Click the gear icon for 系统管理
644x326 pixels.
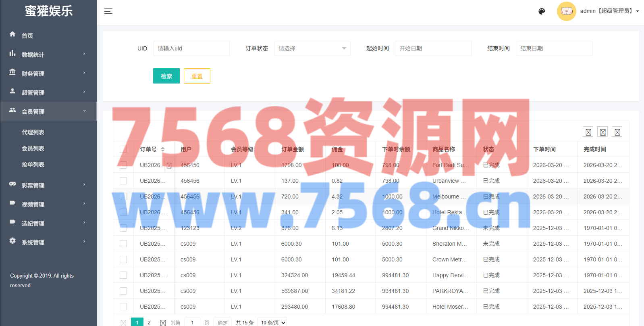[x=12, y=241]
